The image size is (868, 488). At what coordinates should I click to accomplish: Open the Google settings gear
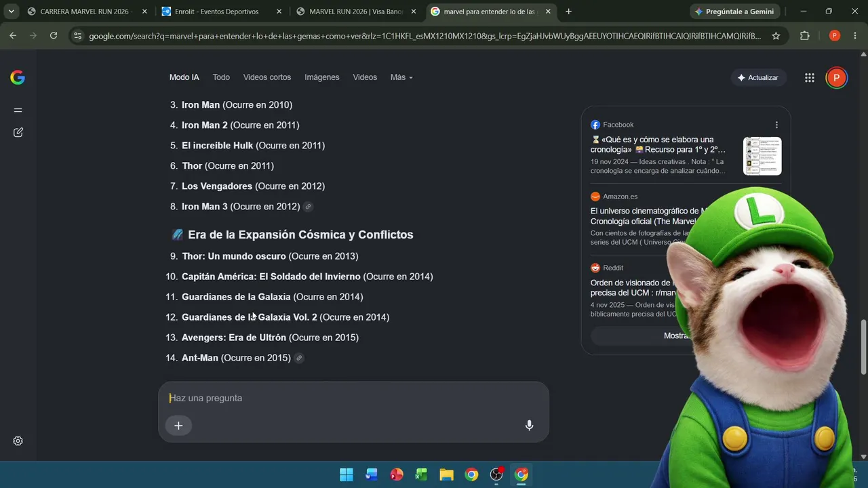(x=18, y=441)
